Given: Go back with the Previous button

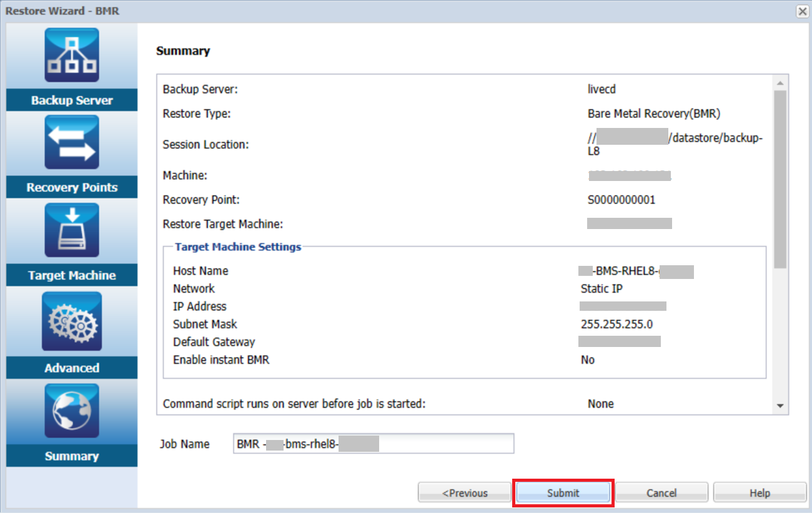Looking at the screenshot, I should click(x=464, y=493).
